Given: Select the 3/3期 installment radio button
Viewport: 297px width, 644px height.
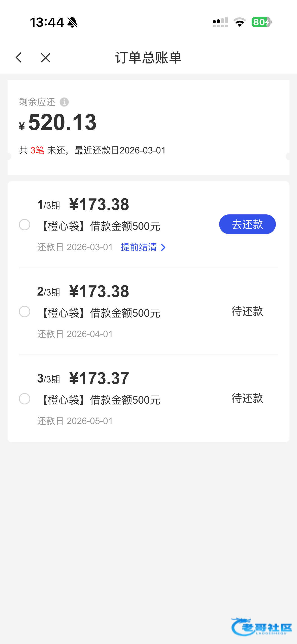Looking at the screenshot, I should point(25,399).
